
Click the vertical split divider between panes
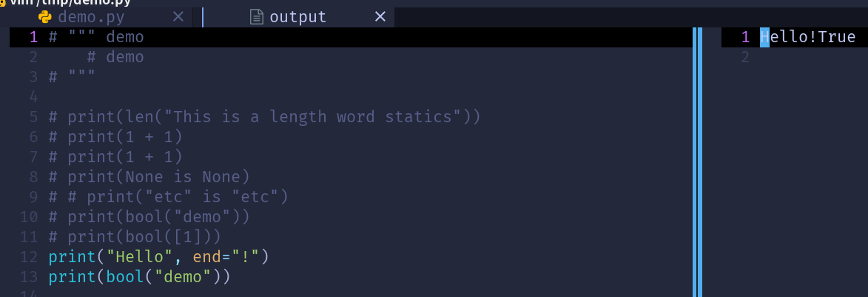(698, 161)
